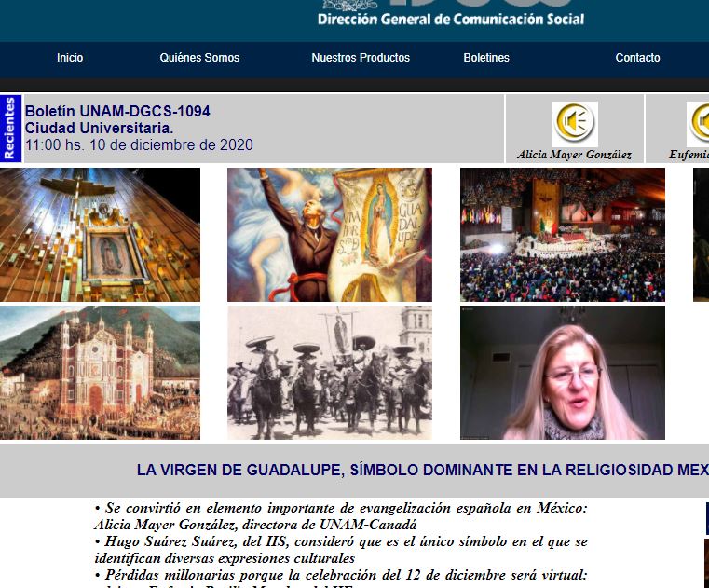709x588 pixels.
Task: Click the Boletín UNAM-DGCS-1094 heading
Action: [x=117, y=111]
